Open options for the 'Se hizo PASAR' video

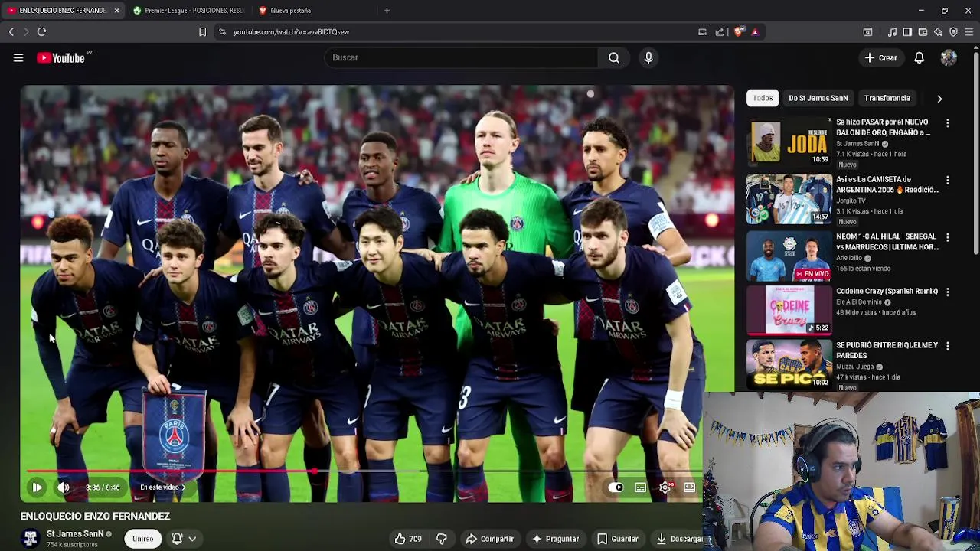[x=948, y=123]
